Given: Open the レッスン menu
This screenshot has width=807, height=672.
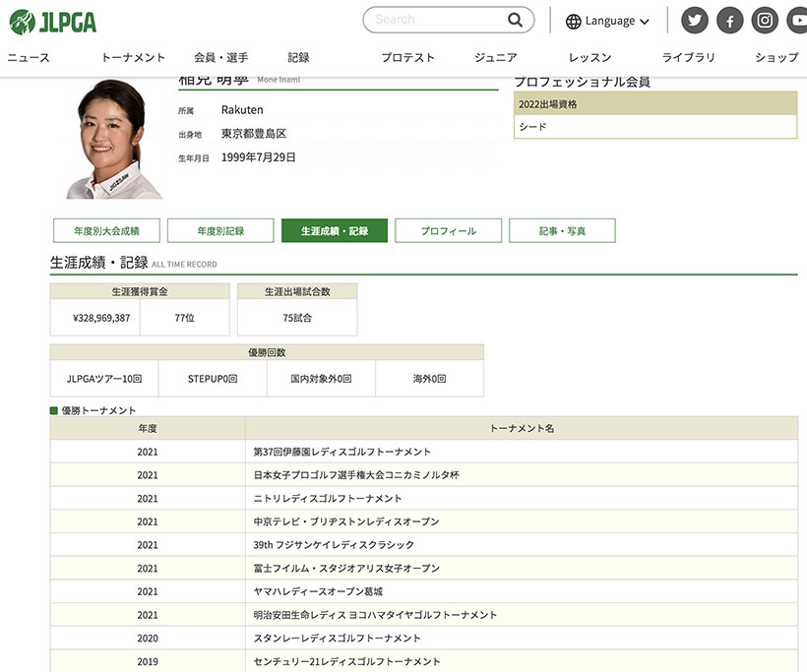Looking at the screenshot, I should point(590,58).
